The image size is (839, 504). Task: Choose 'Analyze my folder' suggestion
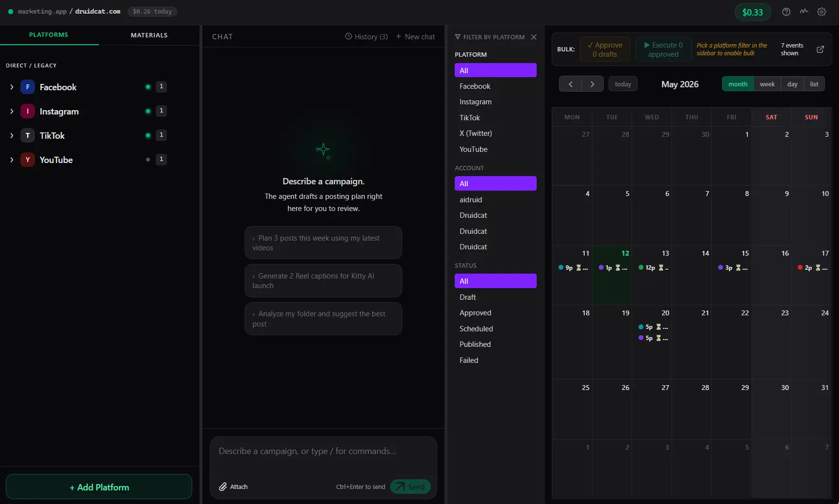click(x=323, y=319)
